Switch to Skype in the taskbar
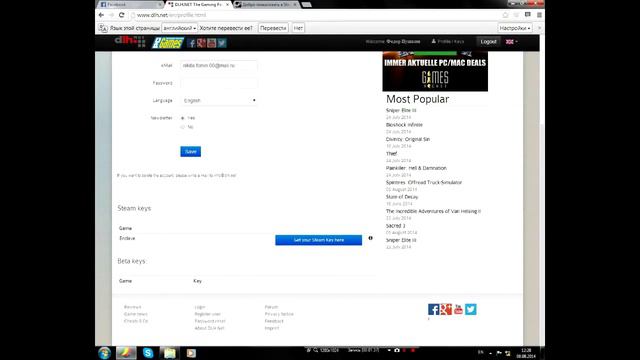640x360 pixels. click(148, 353)
